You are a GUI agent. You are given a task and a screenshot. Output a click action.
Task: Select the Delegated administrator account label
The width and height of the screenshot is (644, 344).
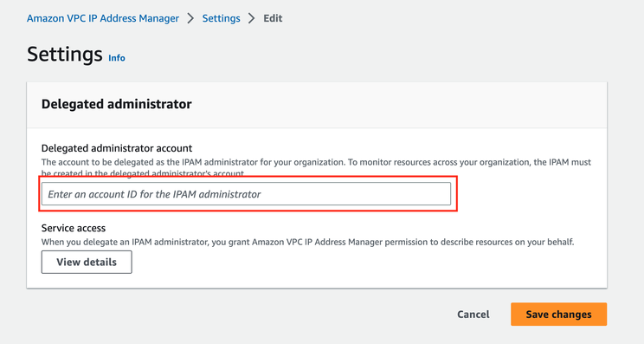[117, 148]
